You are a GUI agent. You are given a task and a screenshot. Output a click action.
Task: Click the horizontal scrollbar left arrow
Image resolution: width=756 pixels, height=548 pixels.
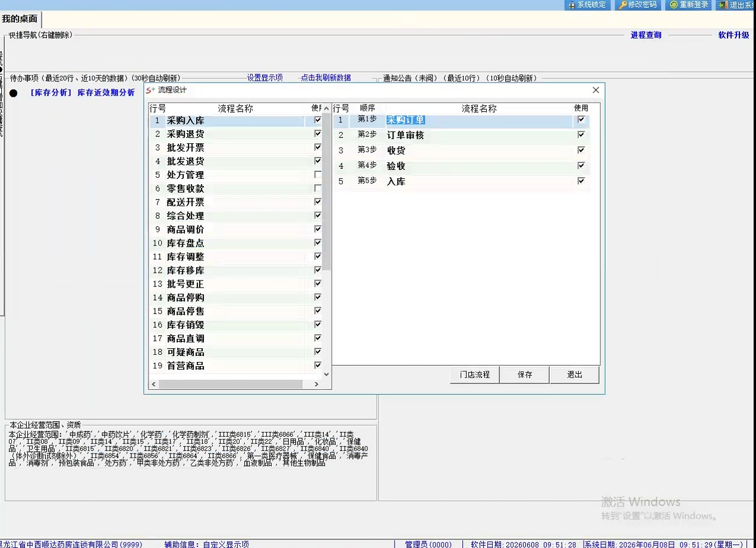[153, 385]
